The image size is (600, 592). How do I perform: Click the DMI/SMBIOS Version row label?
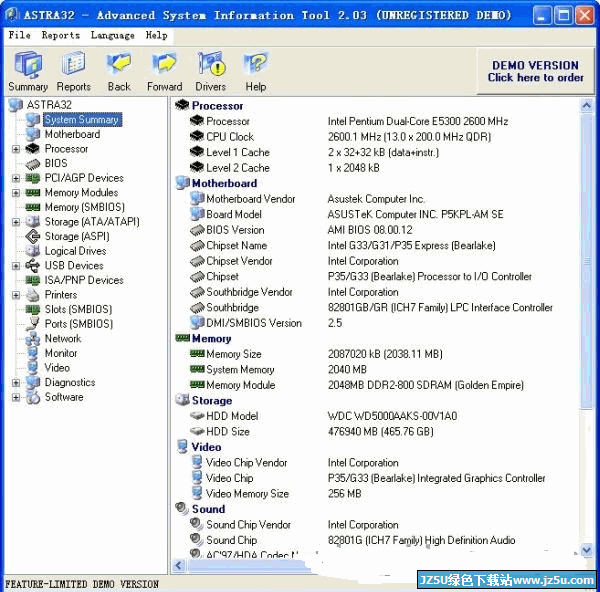point(254,323)
